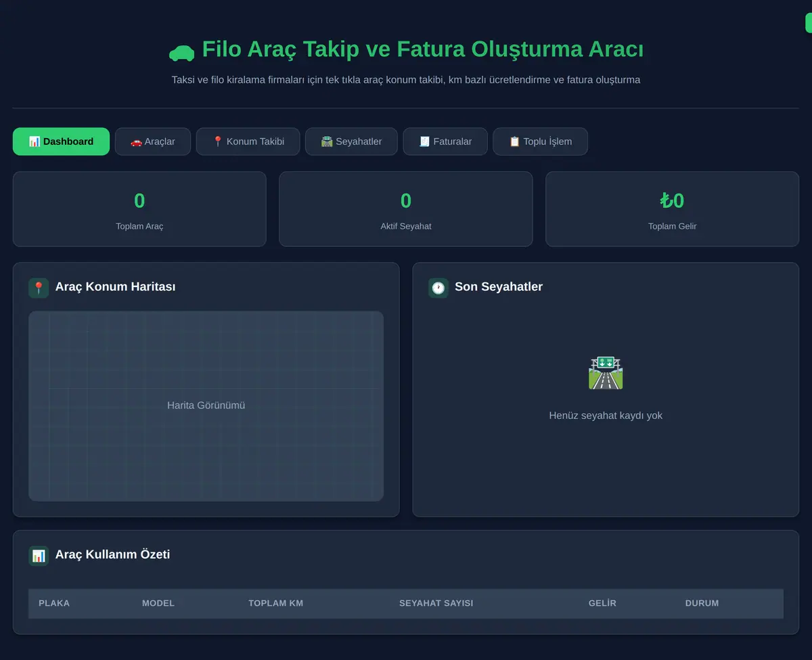Click the TOPLAM KM column header
812x660 pixels.
pyautogui.click(x=276, y=603)
